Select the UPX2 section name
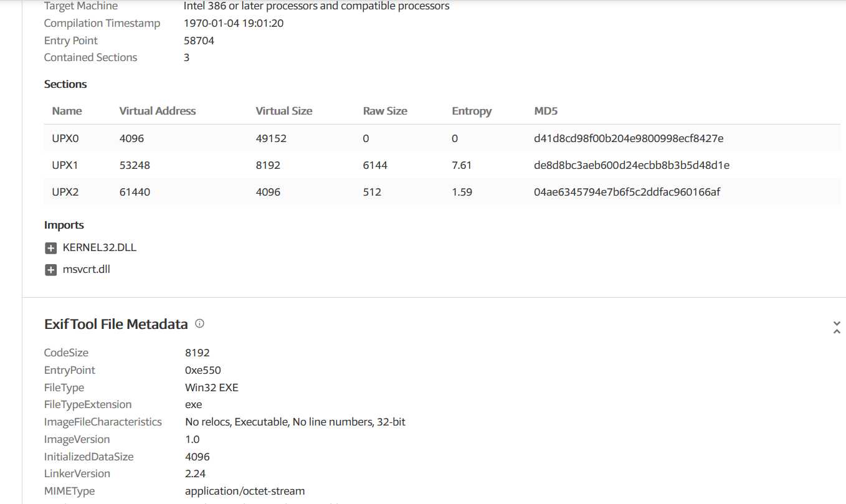This screenshot has height=504, width=846. (x=65, y=192)
